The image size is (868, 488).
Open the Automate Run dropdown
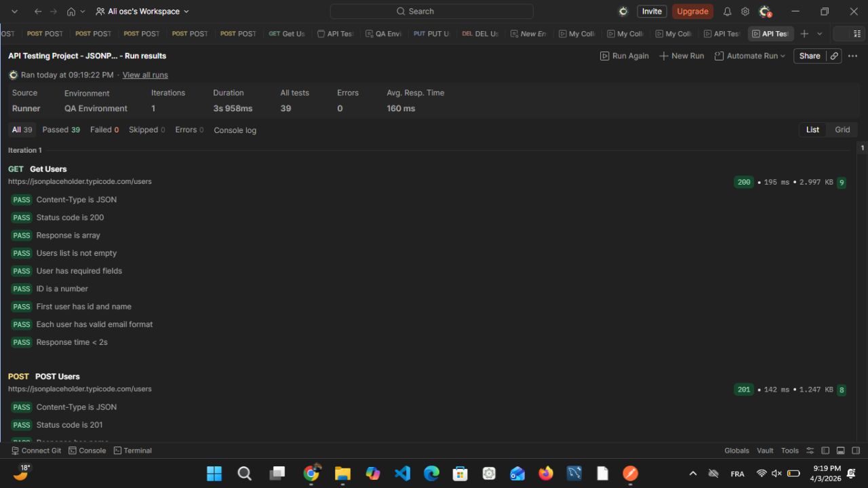(x=749, y=56)
